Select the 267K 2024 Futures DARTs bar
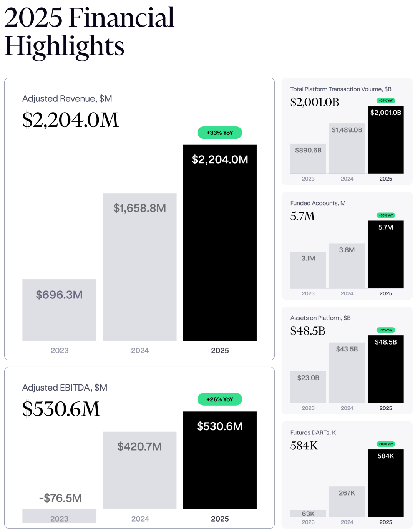The image size is (415, 532). [347, 501]
